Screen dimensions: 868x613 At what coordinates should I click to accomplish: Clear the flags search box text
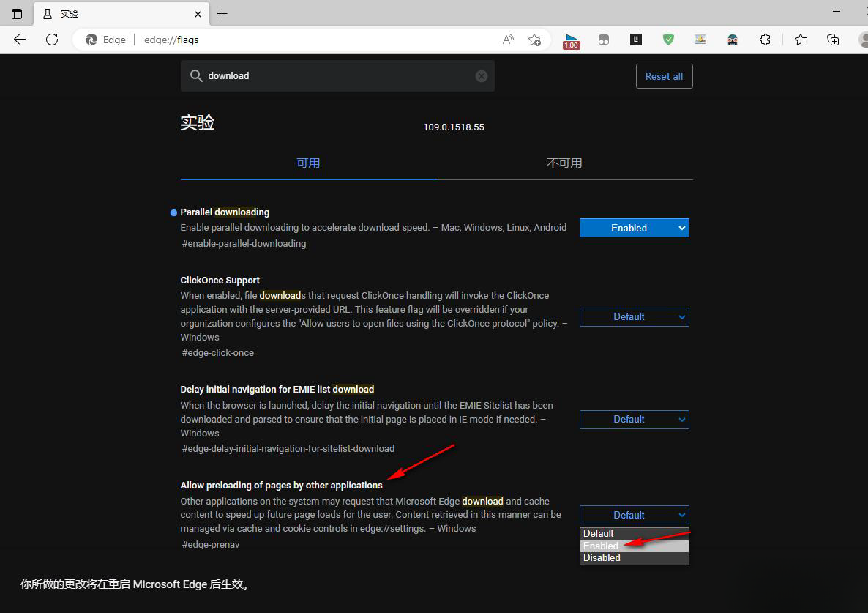(x=482, y=76)
